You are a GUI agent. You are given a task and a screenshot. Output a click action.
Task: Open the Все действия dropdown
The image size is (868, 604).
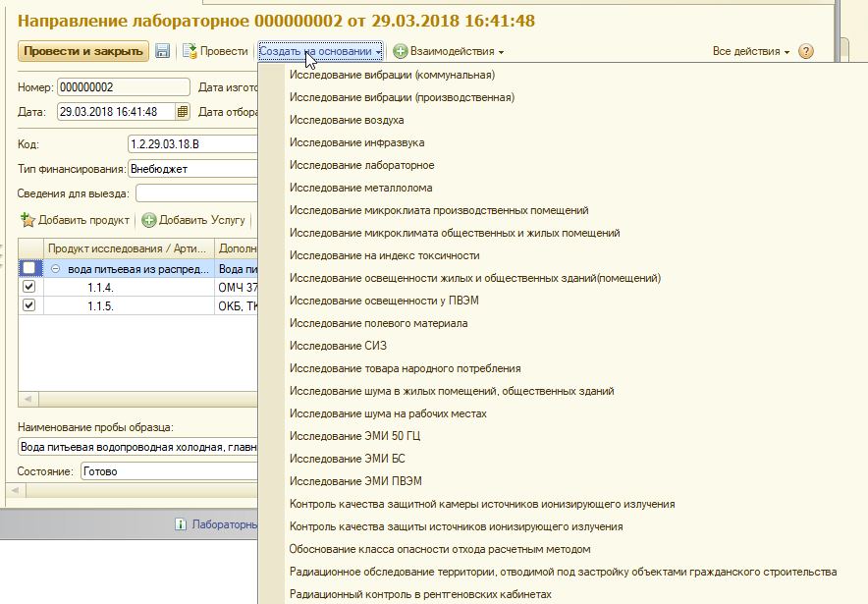point(751,51)
